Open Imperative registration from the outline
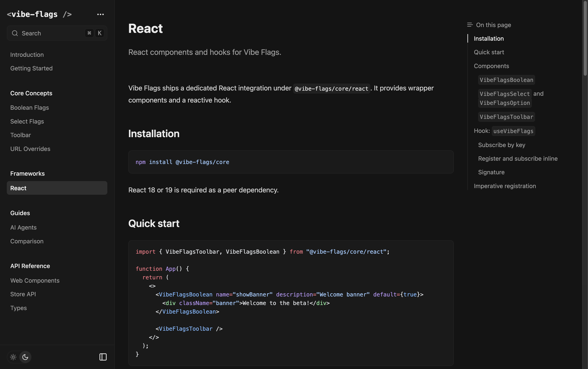The height and width of the screenshot is (369, 588). [505, 186]
